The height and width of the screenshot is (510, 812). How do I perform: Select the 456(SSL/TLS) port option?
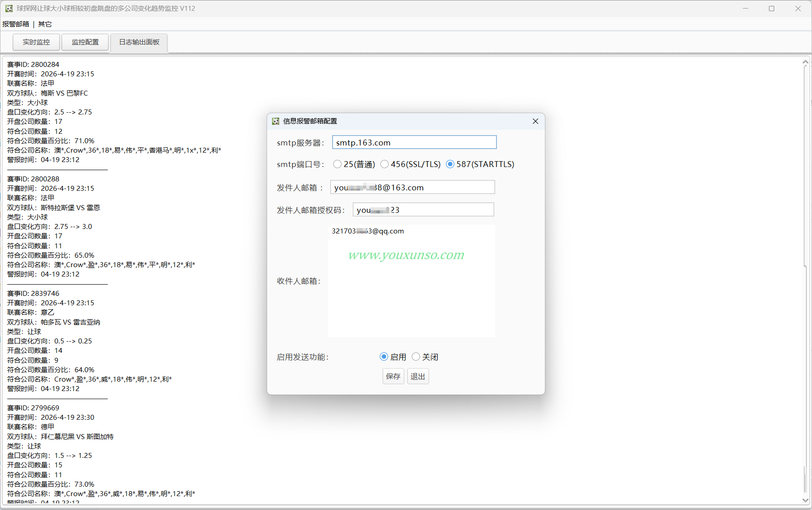coord(384,164)
